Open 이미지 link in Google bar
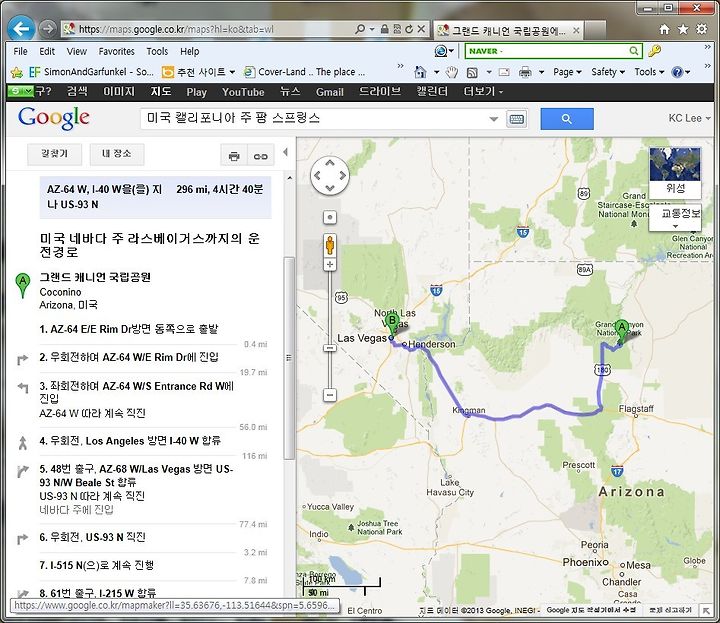Screen dimensions: 720x623 (119, 92)
